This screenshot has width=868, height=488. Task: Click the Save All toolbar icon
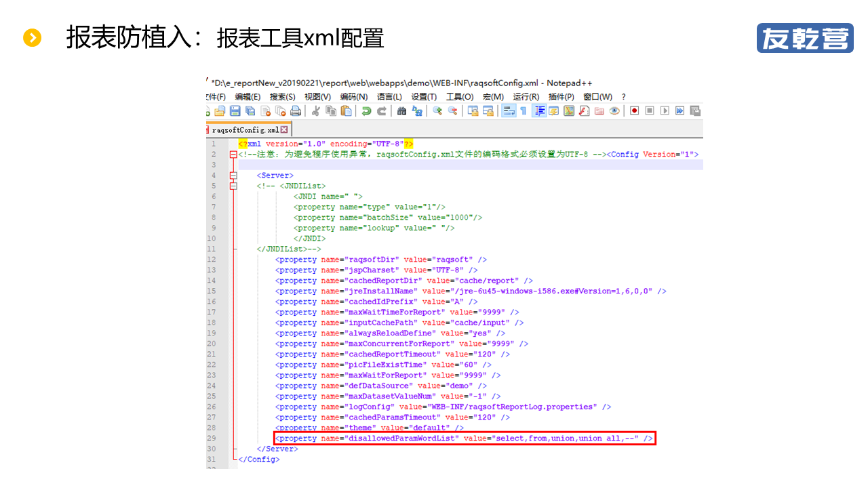coord(250,111)
